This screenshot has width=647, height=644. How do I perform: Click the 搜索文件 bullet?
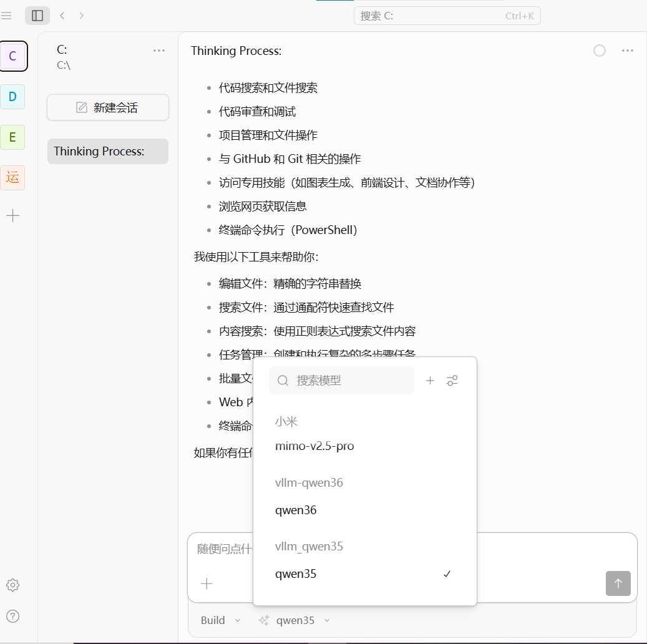[x=306, y=307]
